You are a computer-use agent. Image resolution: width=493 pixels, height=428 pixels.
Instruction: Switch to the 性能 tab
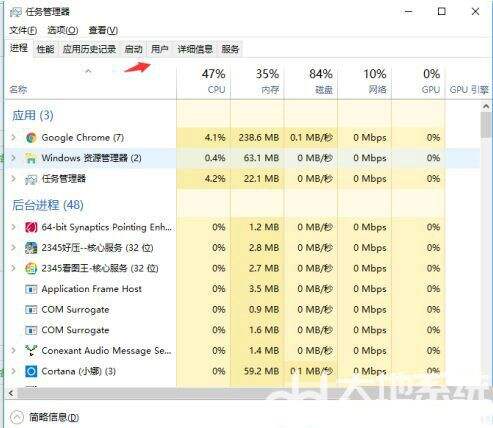tap(45, 49)
